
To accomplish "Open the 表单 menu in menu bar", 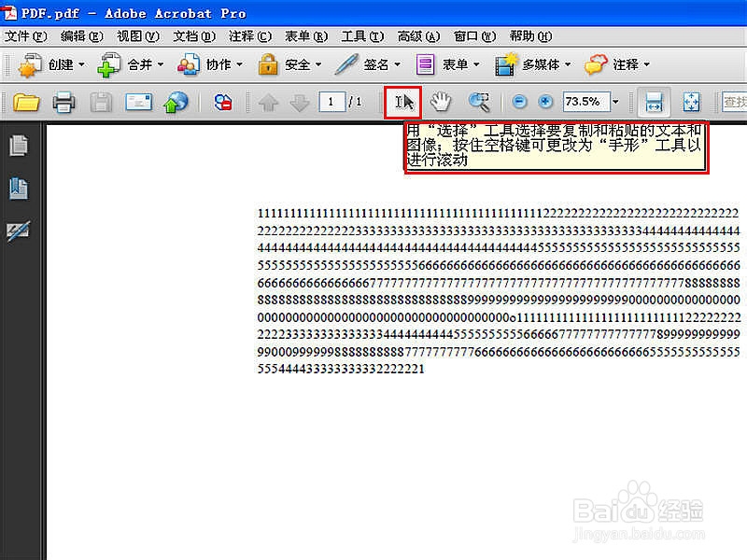I will 306,36.
